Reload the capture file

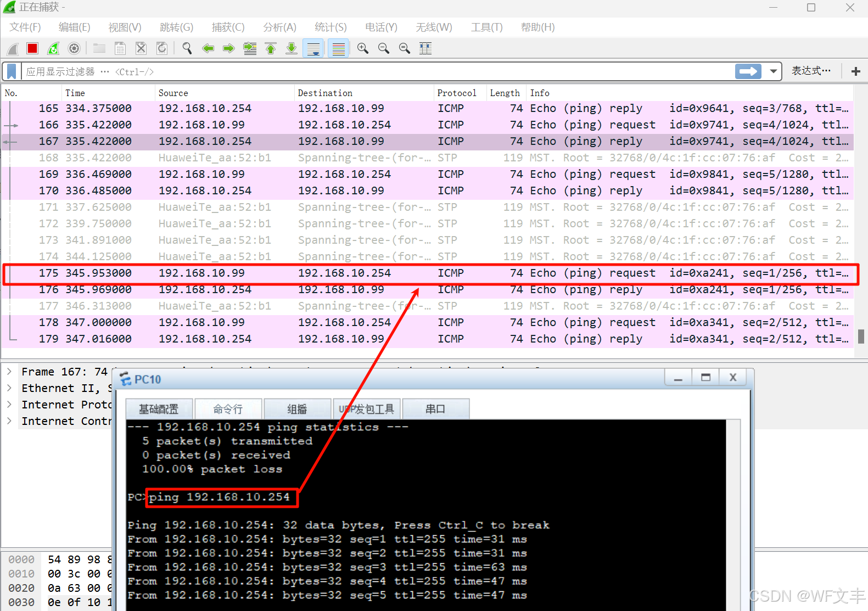[162, 49]
